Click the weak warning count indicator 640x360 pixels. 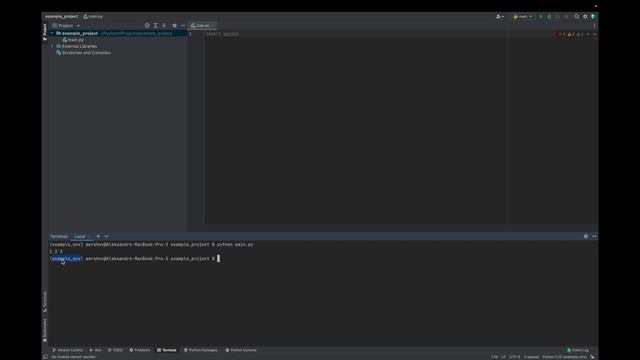point(580,34)
